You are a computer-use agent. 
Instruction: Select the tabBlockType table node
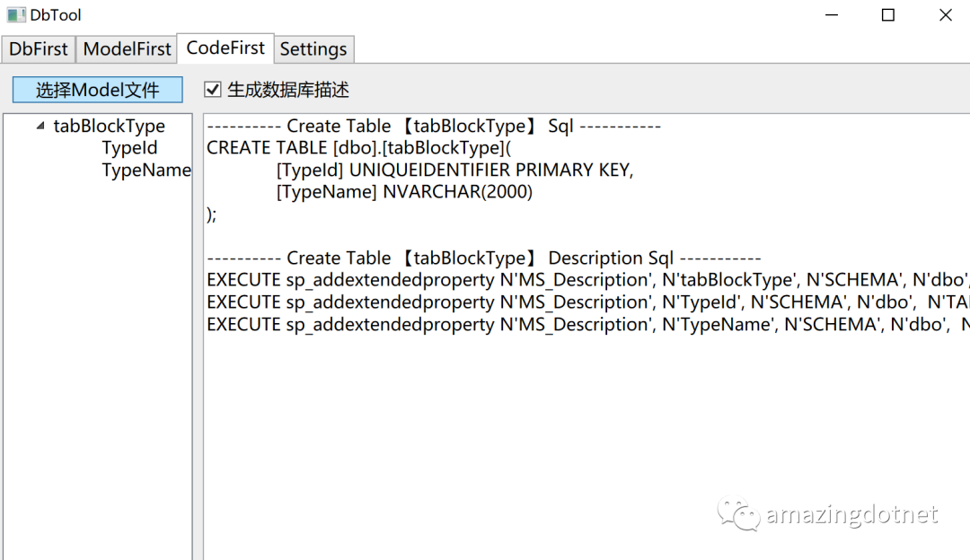109,127
